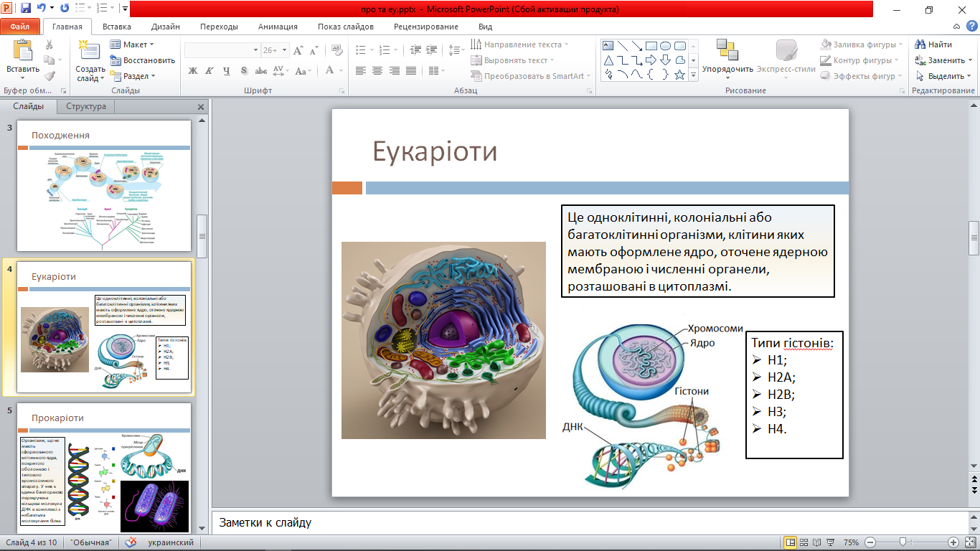The width and height of the screenshot is (980, 551).
Task: Toggle underline Ч formatting
Action: click(227, 70)
